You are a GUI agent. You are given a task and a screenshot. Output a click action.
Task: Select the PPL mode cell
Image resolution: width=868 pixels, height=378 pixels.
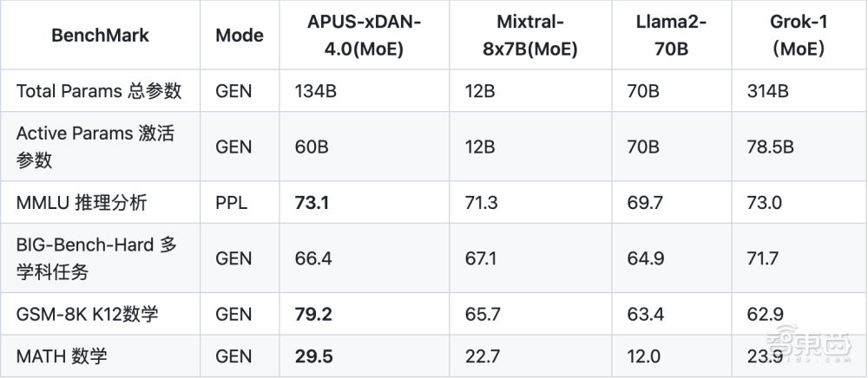232,204
